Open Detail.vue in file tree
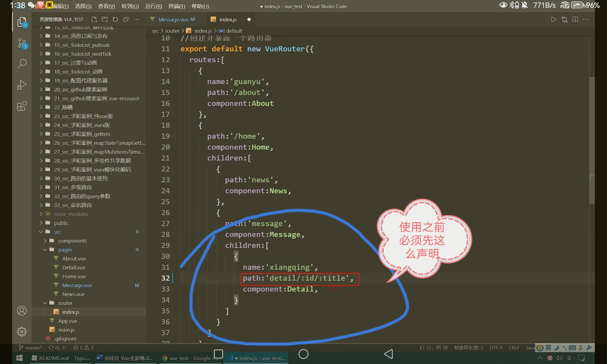The width and height of the screenshot is (607, 364). tap(73, 268)
